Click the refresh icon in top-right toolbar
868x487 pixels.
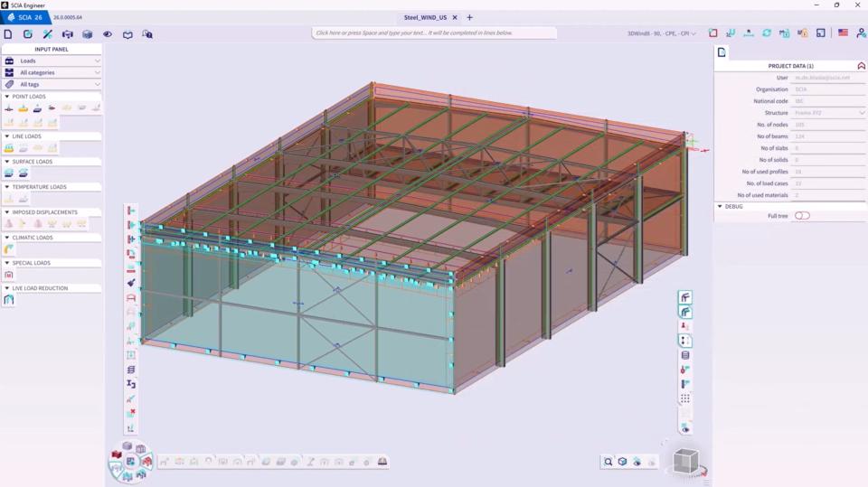[x=767, y=33]
